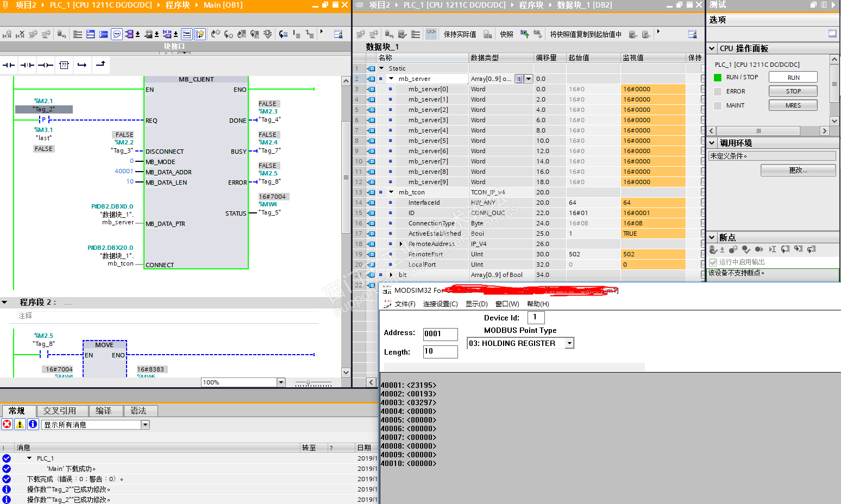Click the Address input field in MODSIM32

coord(440,334)
